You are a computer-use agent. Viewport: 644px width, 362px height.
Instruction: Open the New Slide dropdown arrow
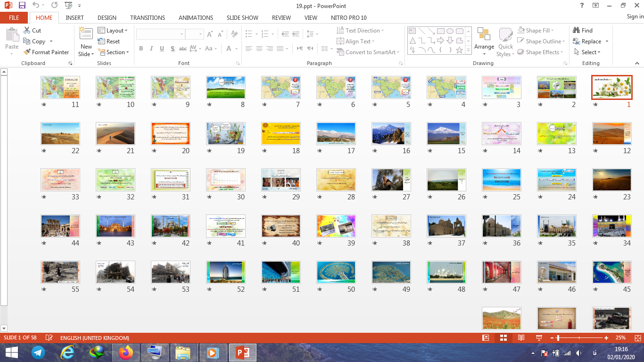92,54
